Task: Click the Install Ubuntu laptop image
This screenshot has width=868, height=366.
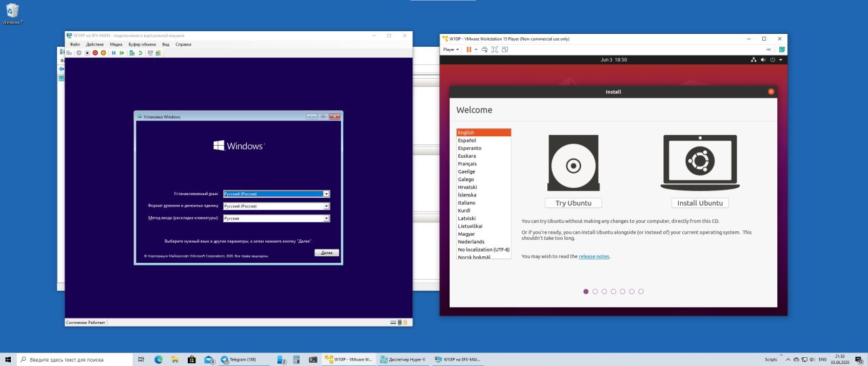Action: [700, 163]
